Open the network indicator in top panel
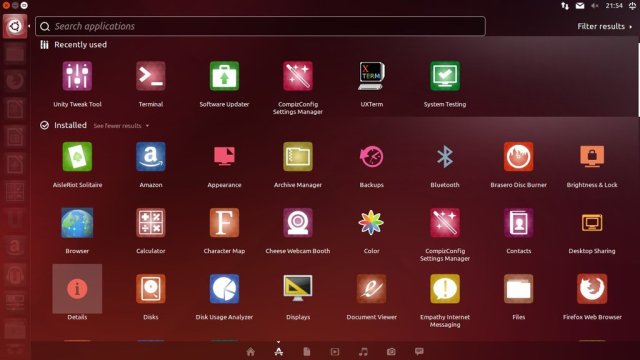This screenshot has height=360, width=640. point(565,5)
